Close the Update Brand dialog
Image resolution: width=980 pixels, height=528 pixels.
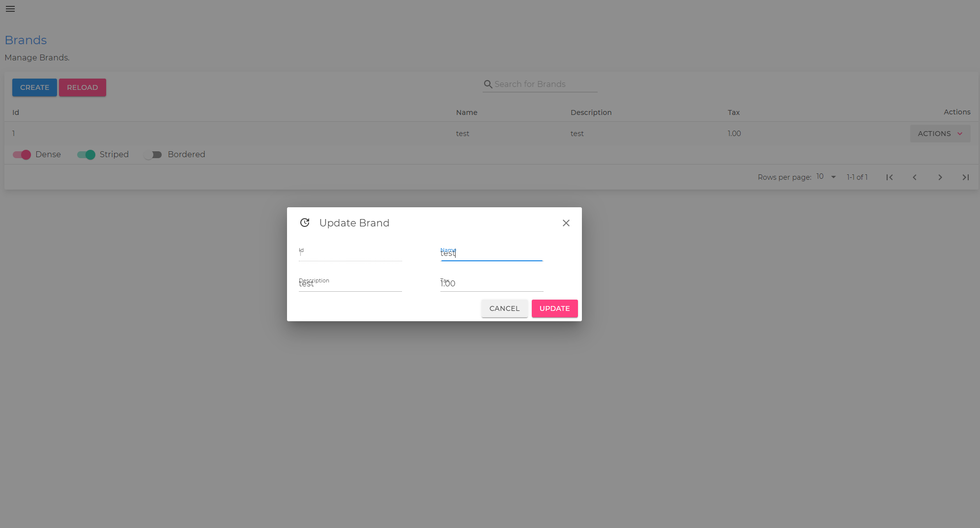click(566, 223)
